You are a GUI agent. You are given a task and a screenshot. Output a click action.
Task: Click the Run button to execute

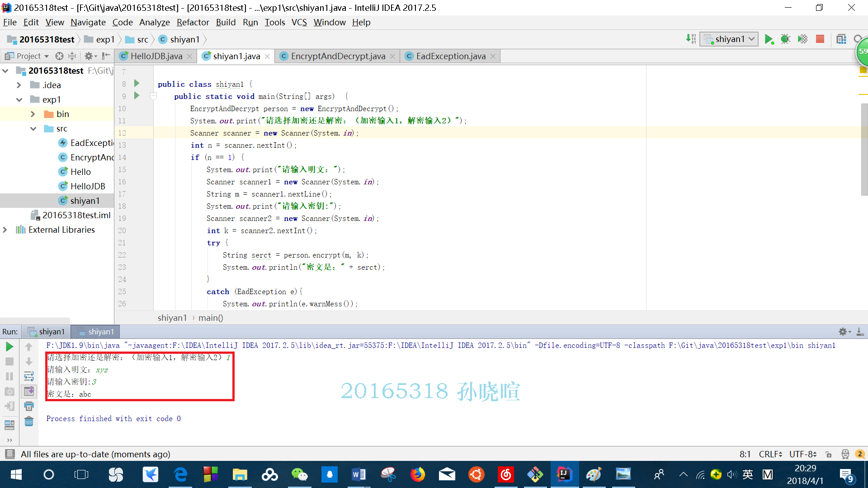[769, 39]
